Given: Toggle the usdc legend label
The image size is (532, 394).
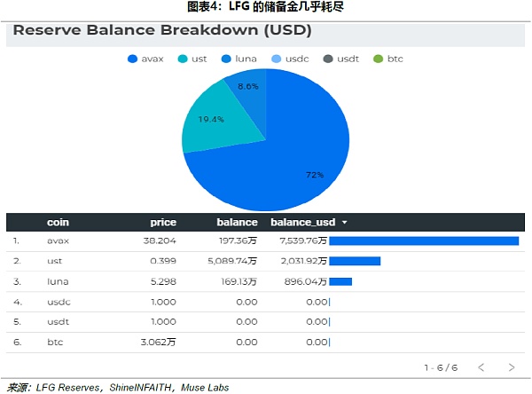Looking at the screenshot, I should click(x=297, y=59).
